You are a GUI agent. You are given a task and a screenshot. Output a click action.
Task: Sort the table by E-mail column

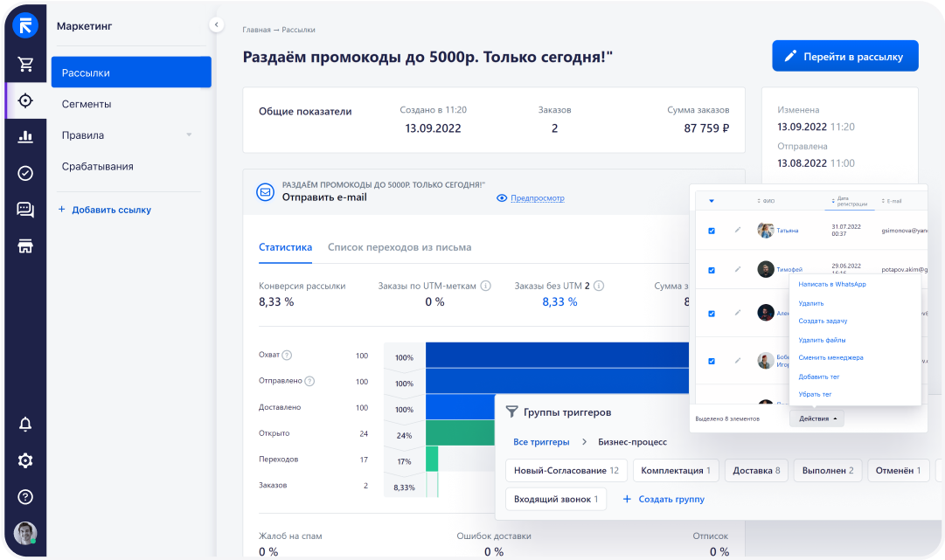892,201
